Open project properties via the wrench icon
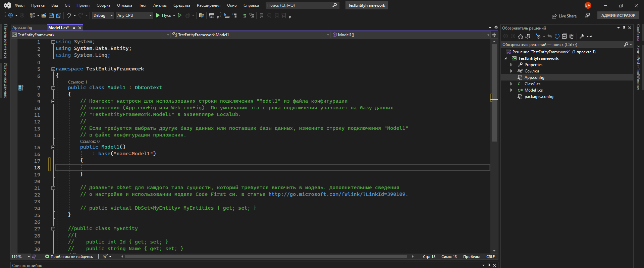 [582, 36]
